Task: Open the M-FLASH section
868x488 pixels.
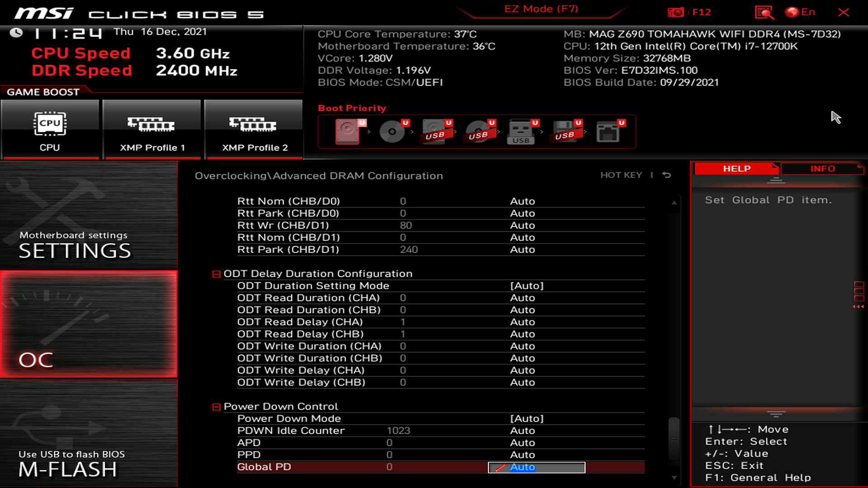Action: click(x=89, y=433)
